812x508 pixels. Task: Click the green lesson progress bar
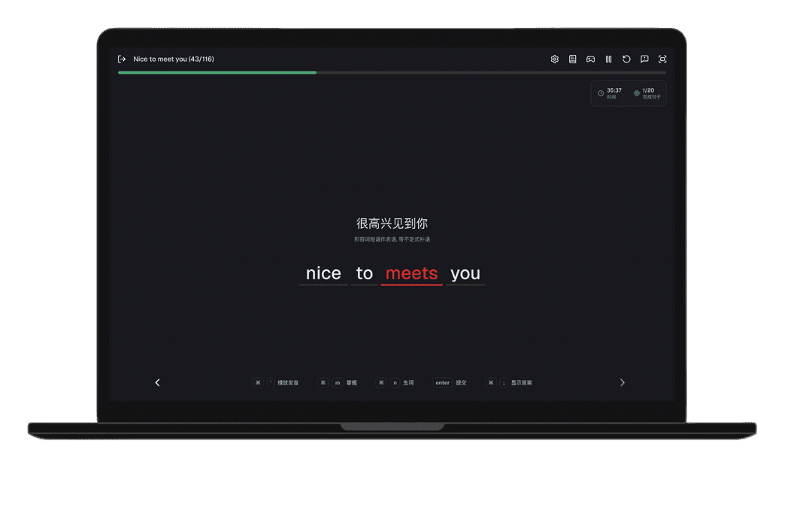(x=217, y=73)
